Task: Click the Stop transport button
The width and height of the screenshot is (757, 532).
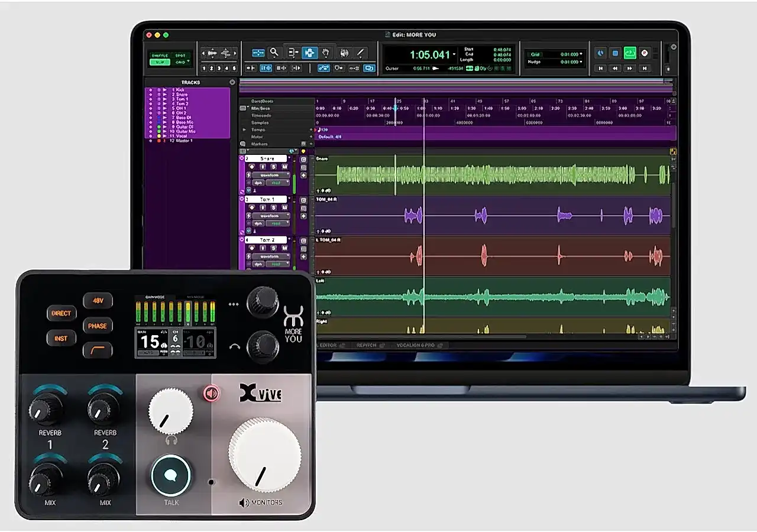Action: (x=614, y=53)
